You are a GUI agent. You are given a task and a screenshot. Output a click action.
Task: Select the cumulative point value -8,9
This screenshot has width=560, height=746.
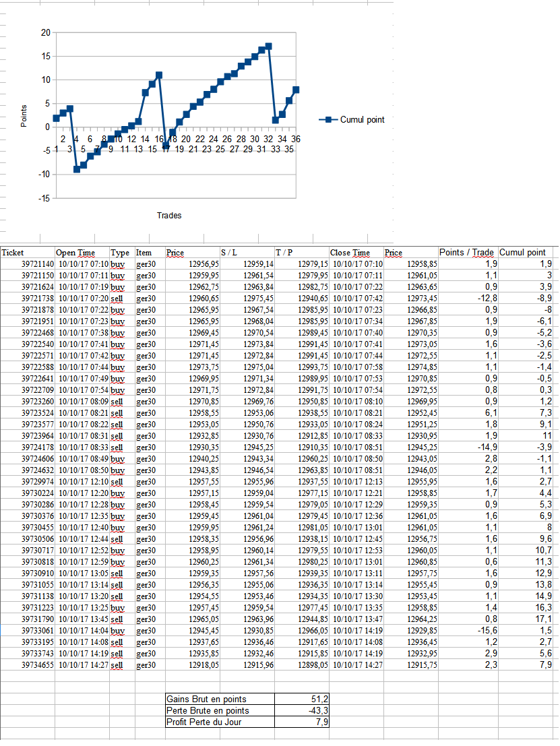pyautogui.click(x=526, y=299)
